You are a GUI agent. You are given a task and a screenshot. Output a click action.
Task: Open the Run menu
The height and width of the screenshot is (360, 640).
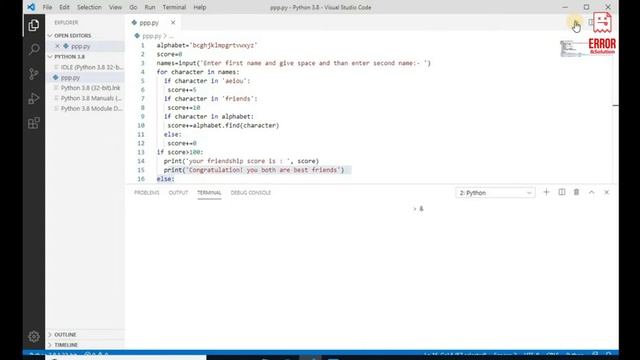pyautogui.click(x=150, y=7)
